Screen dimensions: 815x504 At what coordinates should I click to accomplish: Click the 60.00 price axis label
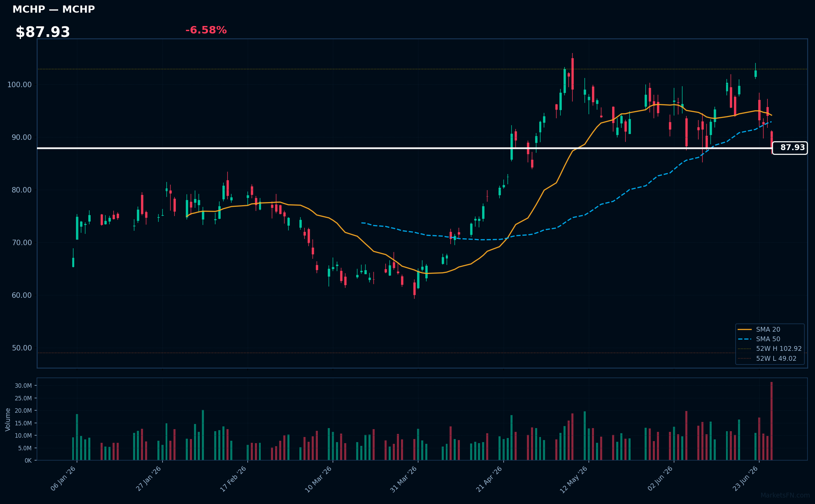click(22, 295)
